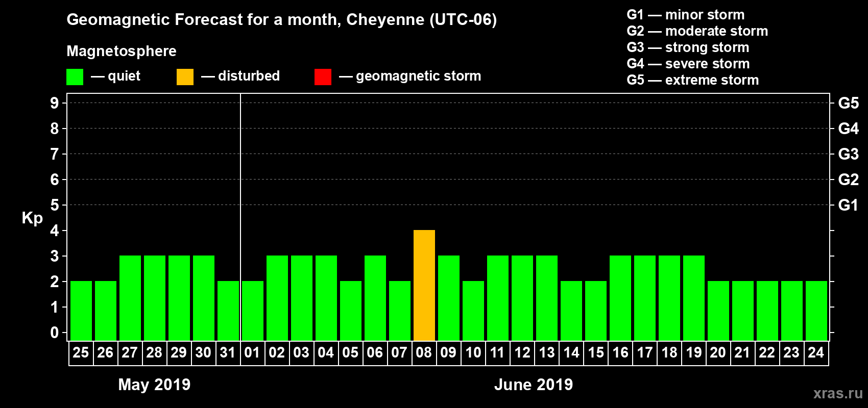868x408 pixels.
Task: Click the date label 11
Action: pos(497,352)
